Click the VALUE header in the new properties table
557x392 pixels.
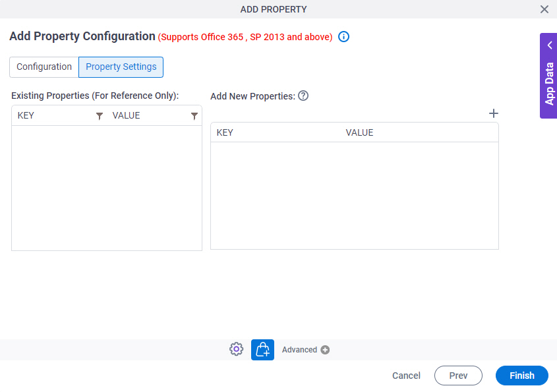click(359, 132)
